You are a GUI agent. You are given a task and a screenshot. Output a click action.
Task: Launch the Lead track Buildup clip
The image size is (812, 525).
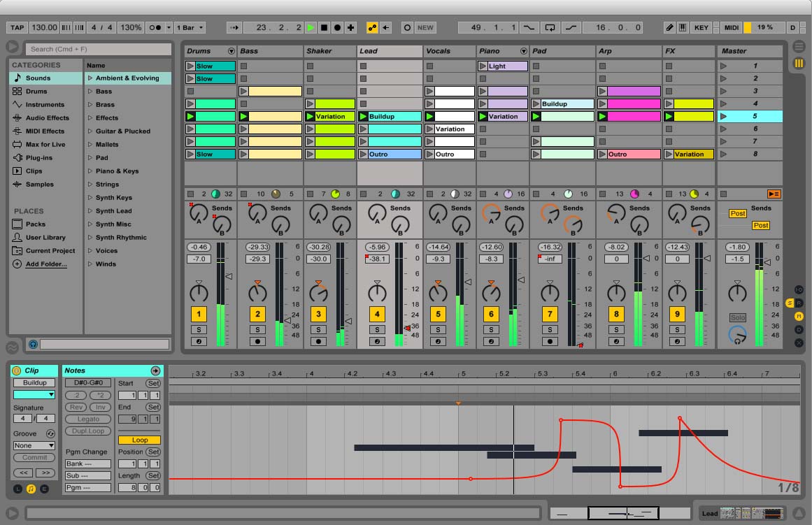click(364, 117)
